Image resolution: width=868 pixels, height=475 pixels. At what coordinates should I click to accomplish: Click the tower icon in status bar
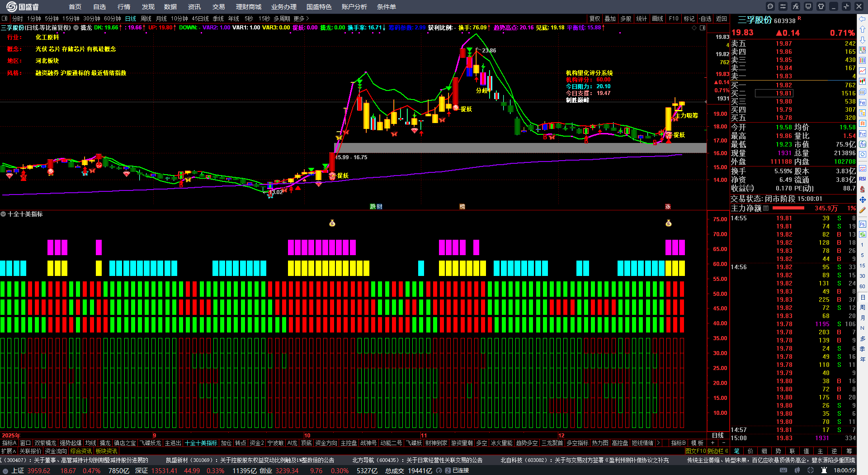coord(824,470)
